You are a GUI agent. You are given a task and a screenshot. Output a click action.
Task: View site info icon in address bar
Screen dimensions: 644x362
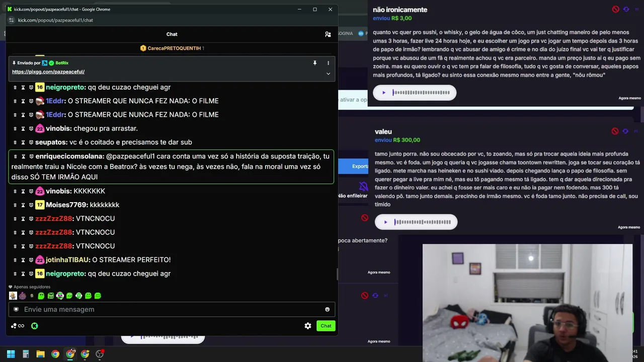12,20
